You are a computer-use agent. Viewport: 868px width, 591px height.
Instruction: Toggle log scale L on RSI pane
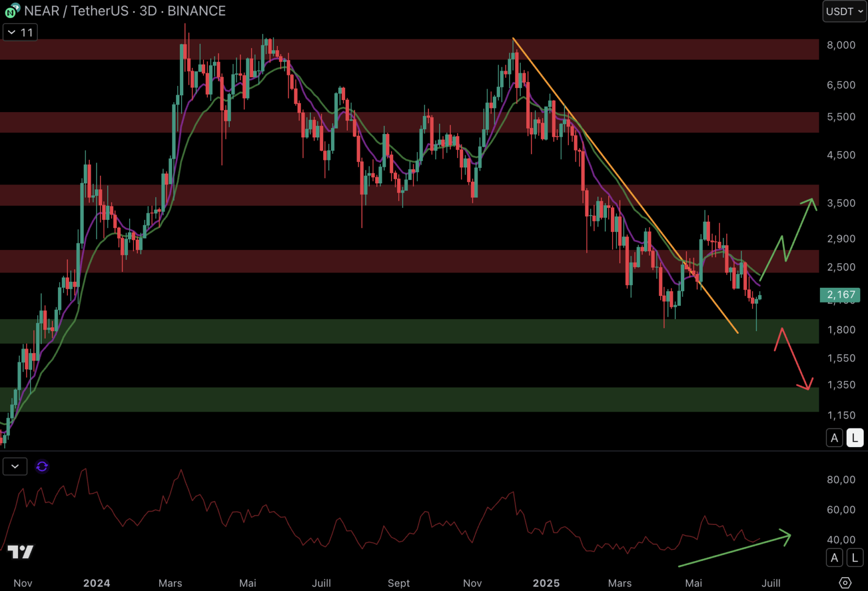[x=855, y=558]
